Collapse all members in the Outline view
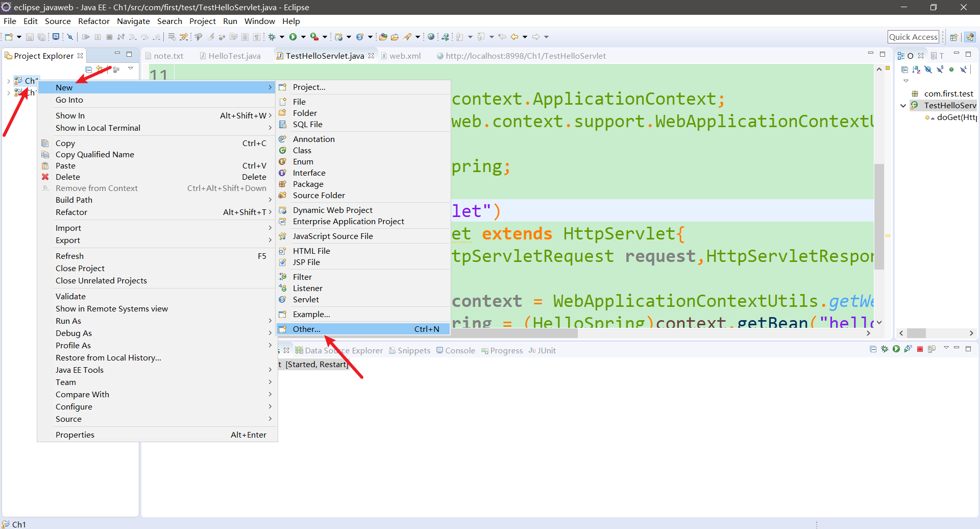Viewport: 980px width, 529px height. point(904,69)
